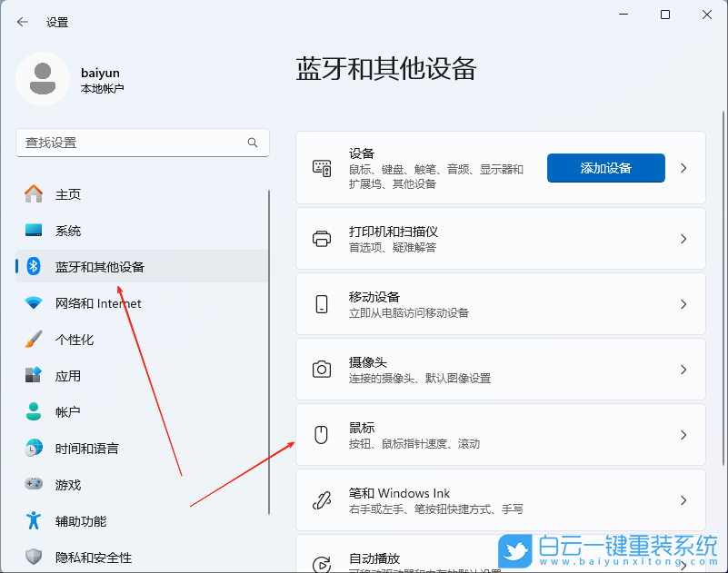Viewport: 728px width, 573px height.
Task: Click the back arrow at top left
Action: click(x=21, y=21)
